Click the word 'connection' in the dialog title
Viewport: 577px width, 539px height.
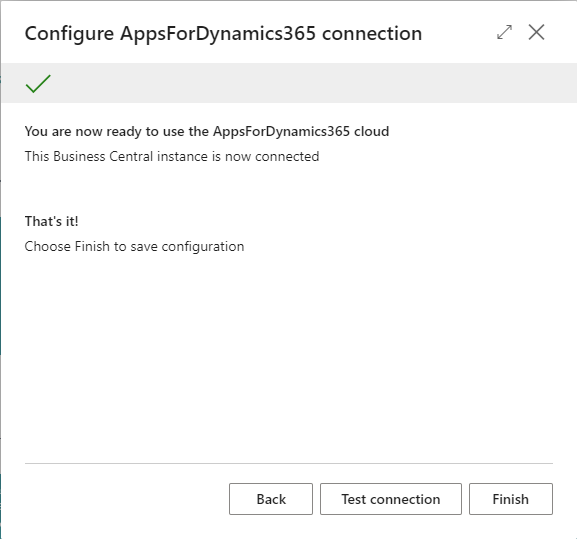click(372, 34)
